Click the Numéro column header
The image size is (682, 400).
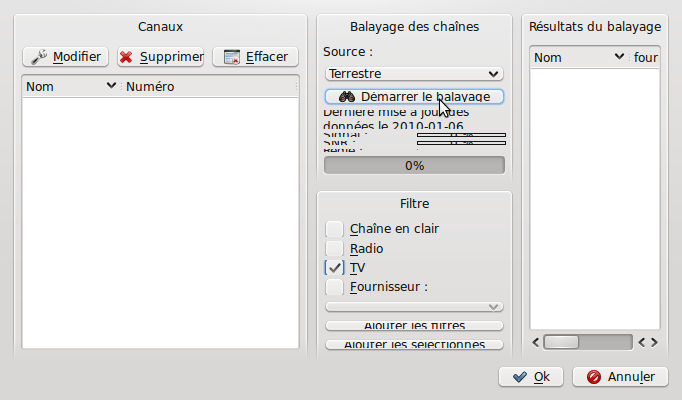point(208,87)
